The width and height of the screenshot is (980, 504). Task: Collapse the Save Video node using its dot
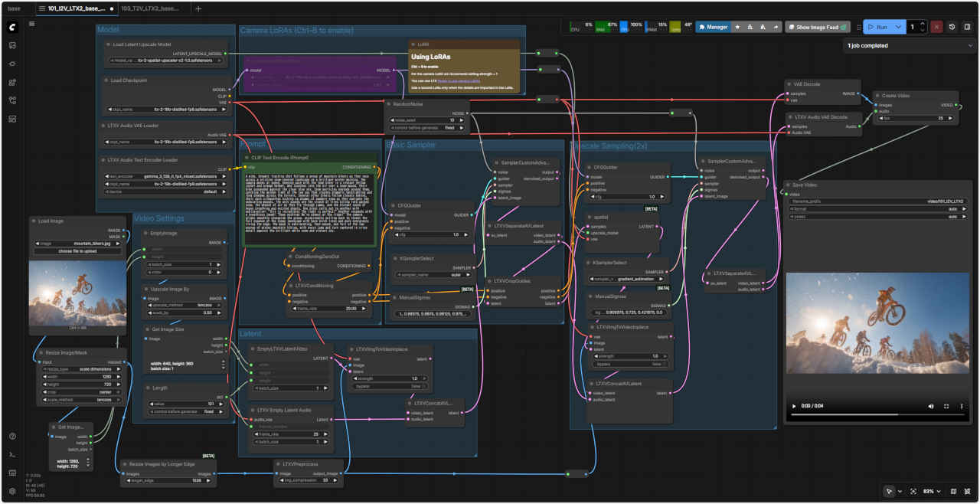[789, 185]
